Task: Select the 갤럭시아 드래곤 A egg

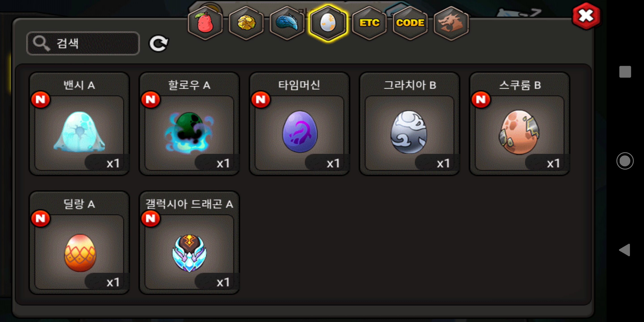Action: pyautogui.click(x=189, y=242)
